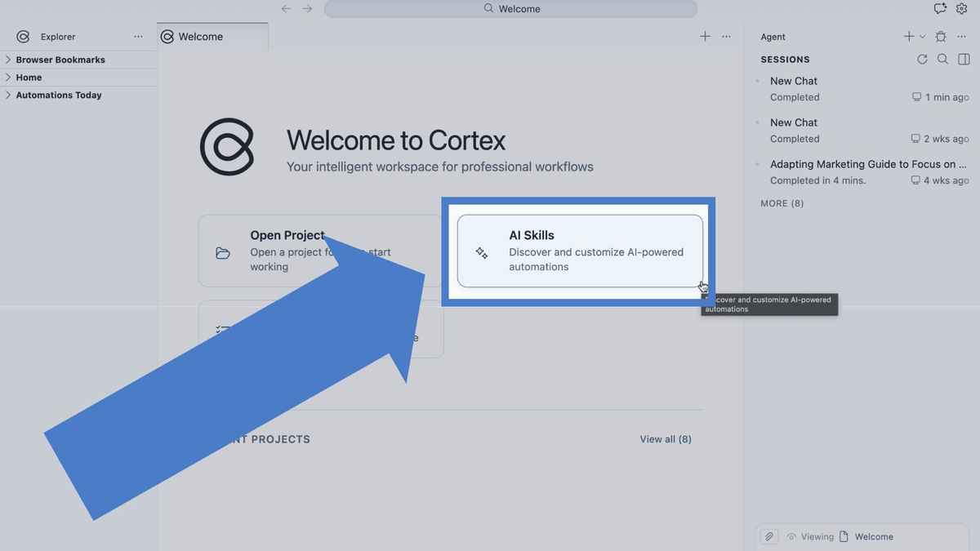Click the folder icon on Open Project card
This screenshot has height=551, width=980.
(x=223, y=253)
